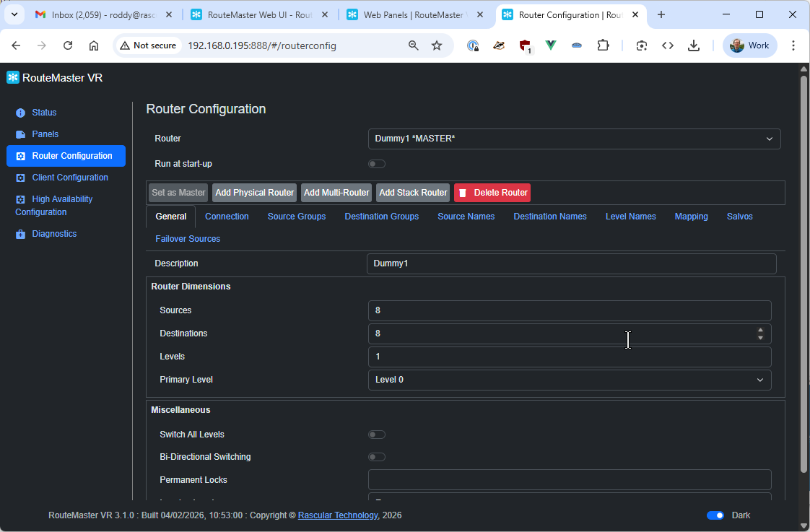Open the Router dropdown showing Dummy1 *MASTER*
Image resolution: width=810 pixels, height=532 pixels.
(574, 139)
